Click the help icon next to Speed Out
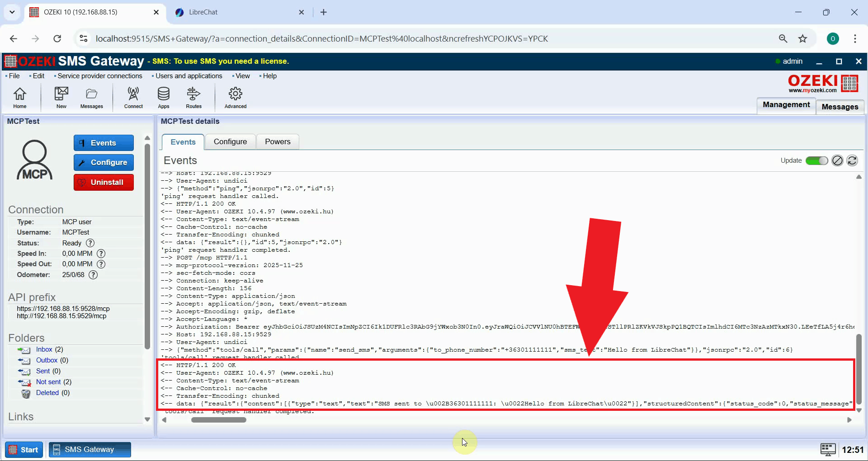868x461 pixels. coord(101,264)
